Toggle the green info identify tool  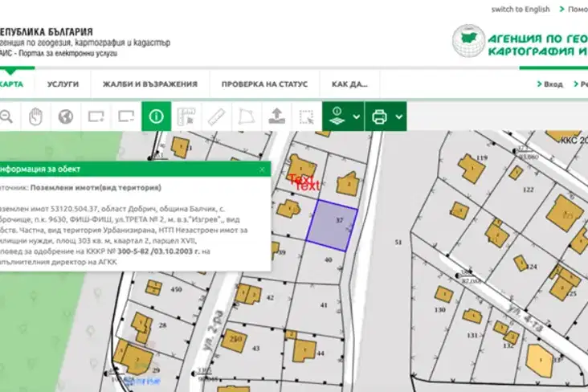pos(157,116)
